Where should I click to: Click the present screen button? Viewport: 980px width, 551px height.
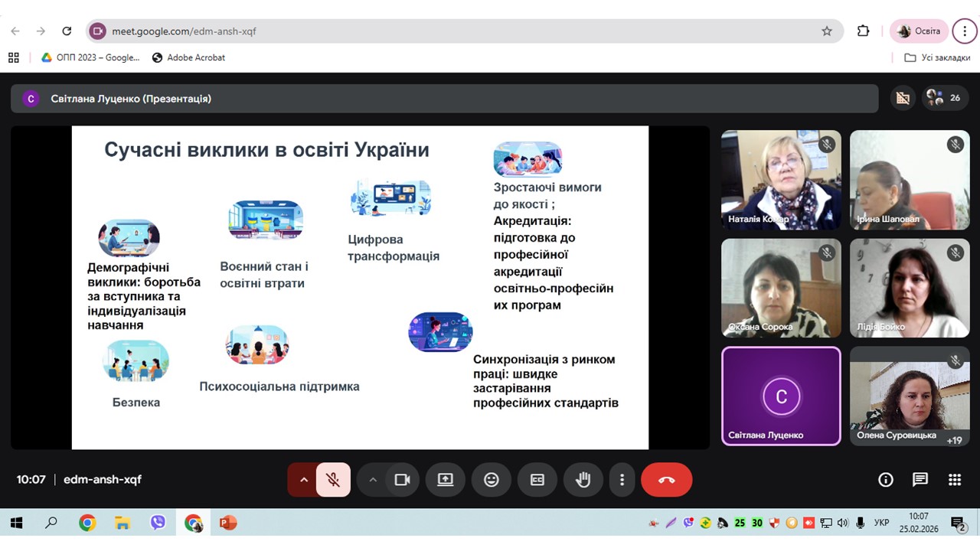[x=446, y=480]
